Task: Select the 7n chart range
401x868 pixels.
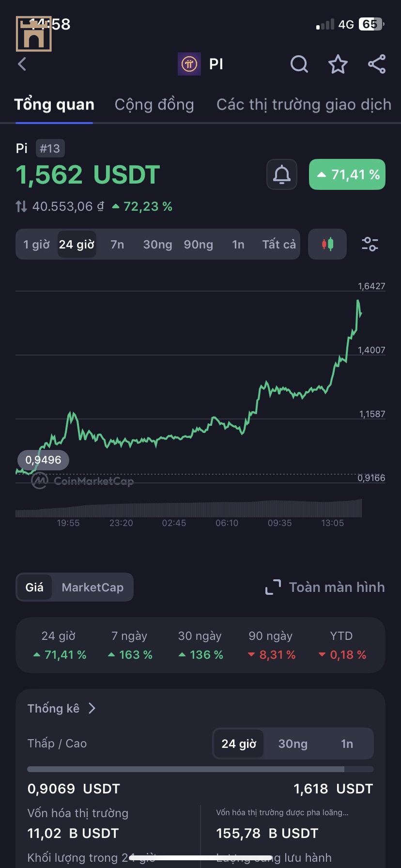Action: [x=117, y=244]
